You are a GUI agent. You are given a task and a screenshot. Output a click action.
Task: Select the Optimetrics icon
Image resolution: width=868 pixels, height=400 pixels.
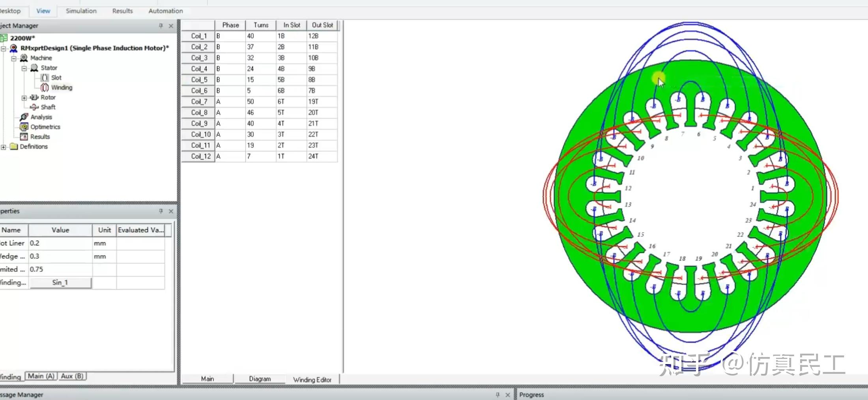(x=24, y=127)
